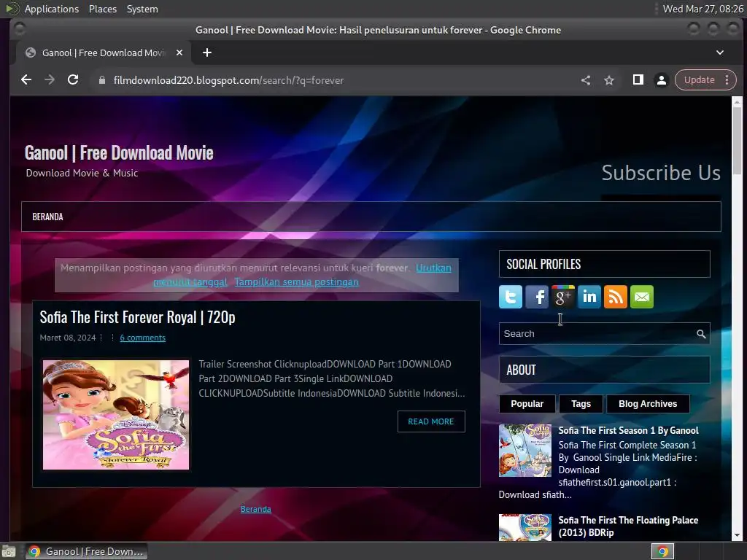Click Ganool Free Download Movie site title
This screenshot has height=560, width=747.
(x=119, y=153)
